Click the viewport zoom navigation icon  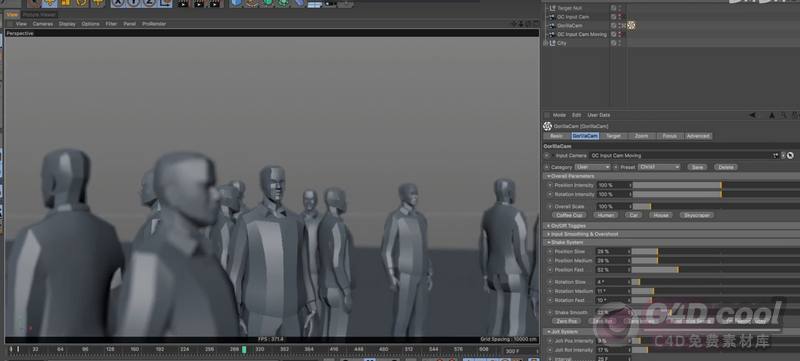pos(521,23)
